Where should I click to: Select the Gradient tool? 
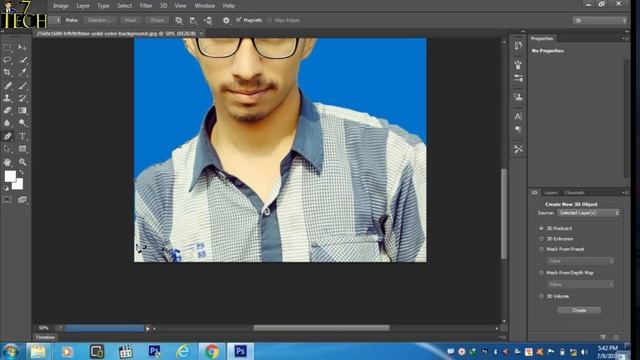22,110
